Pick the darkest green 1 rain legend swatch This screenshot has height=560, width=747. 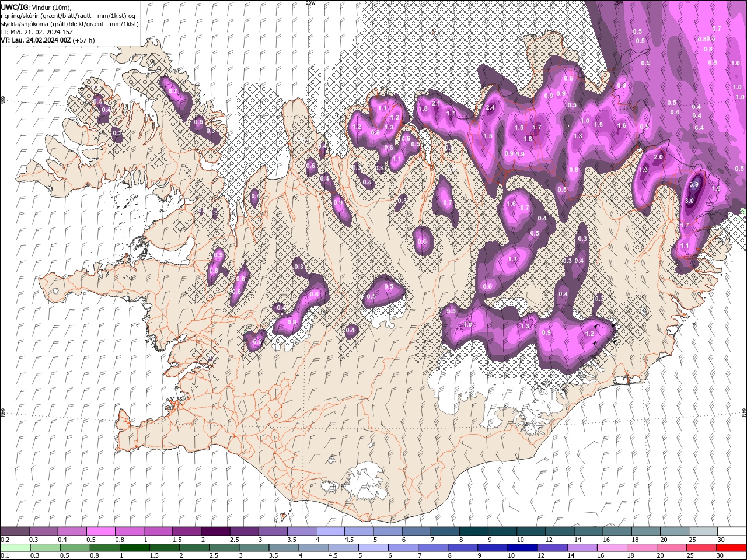coord(135,548)
